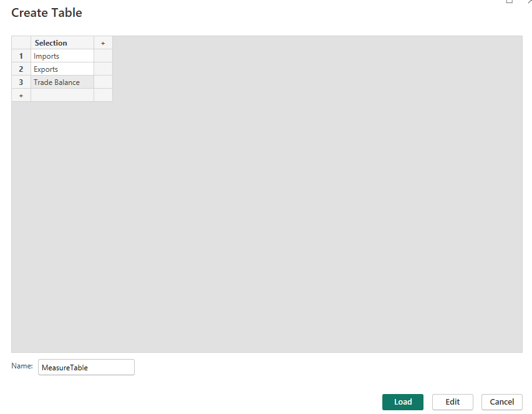The height and width of the screenshot is (414, 532).
Task: Select row number 3 header
Action: (x=21, y=82)
